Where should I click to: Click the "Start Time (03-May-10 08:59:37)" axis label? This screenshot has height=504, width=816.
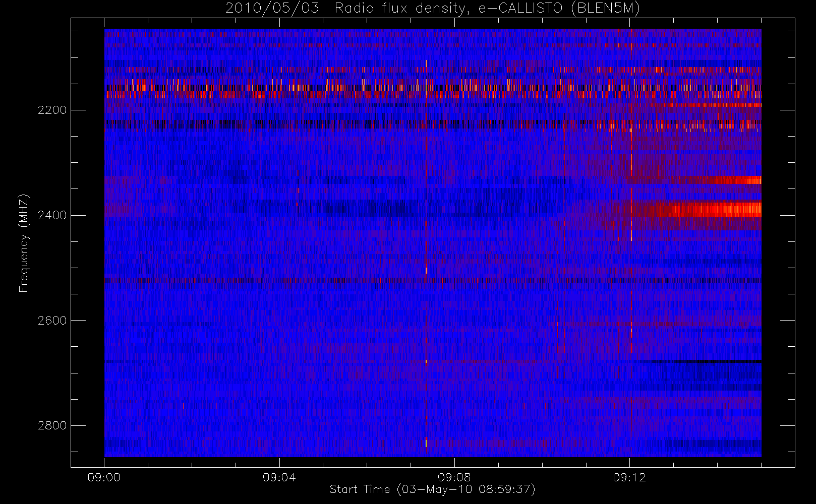pyautogui.click(x=432, y=489)
